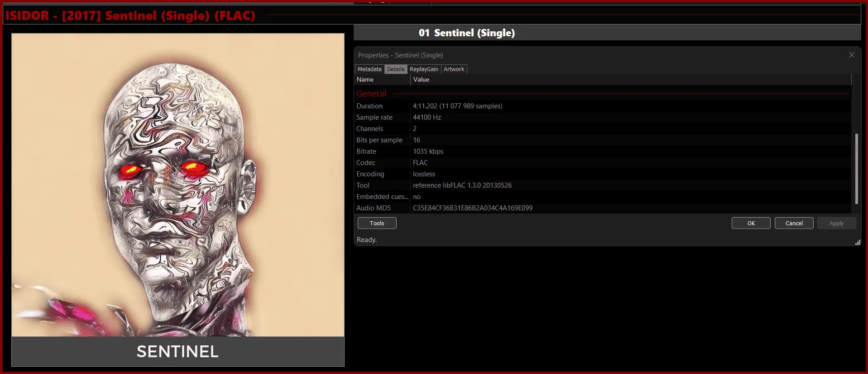The image size is (868, 374).
Task: Confirm with the OK button
Action: tap(751, 223)
